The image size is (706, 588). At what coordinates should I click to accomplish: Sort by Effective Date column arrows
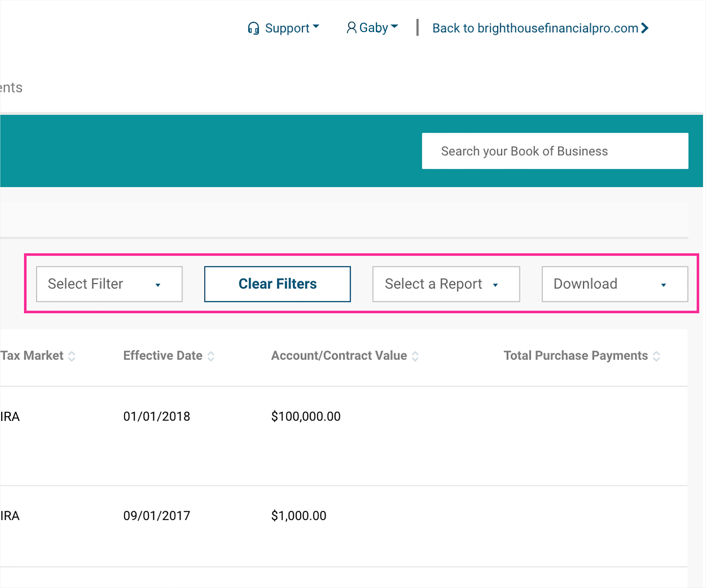211,356
